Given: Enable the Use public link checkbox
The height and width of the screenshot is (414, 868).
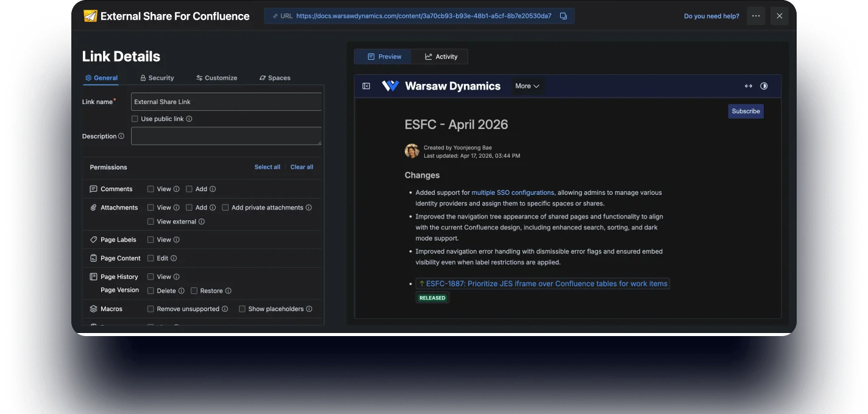Looking at the screenshot, I should [x=135, y=119].
